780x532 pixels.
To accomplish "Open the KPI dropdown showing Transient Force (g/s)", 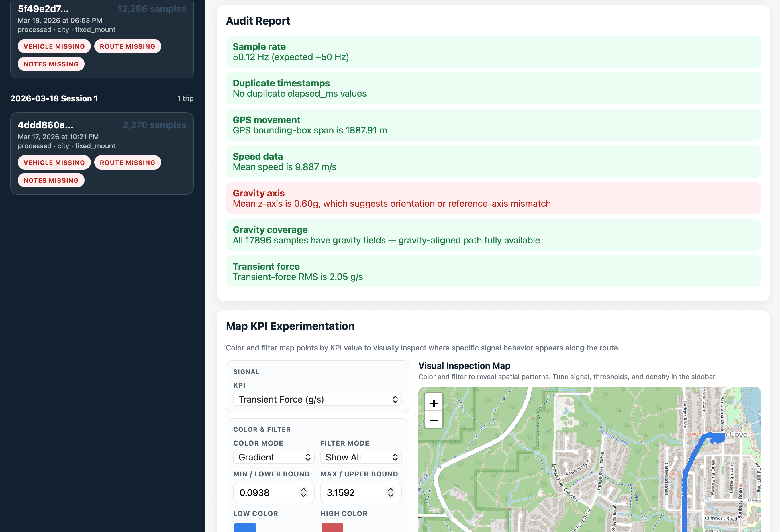I will 317,399.
